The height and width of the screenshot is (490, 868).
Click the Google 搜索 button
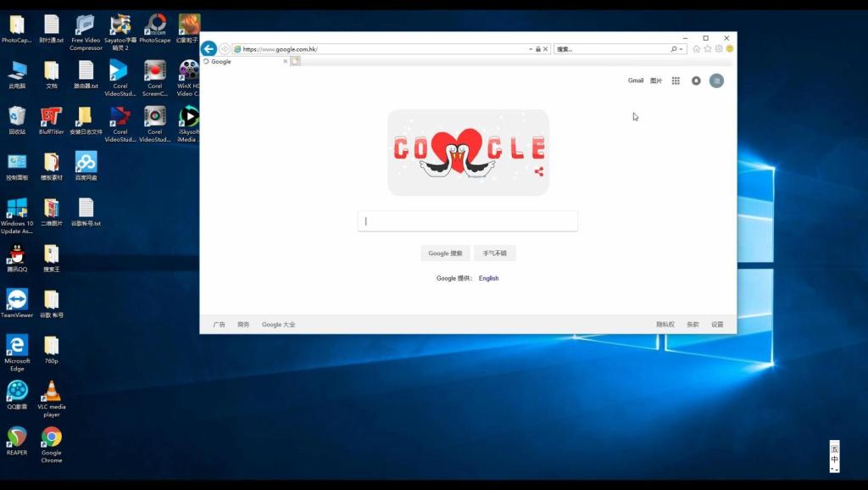[445, 253]
